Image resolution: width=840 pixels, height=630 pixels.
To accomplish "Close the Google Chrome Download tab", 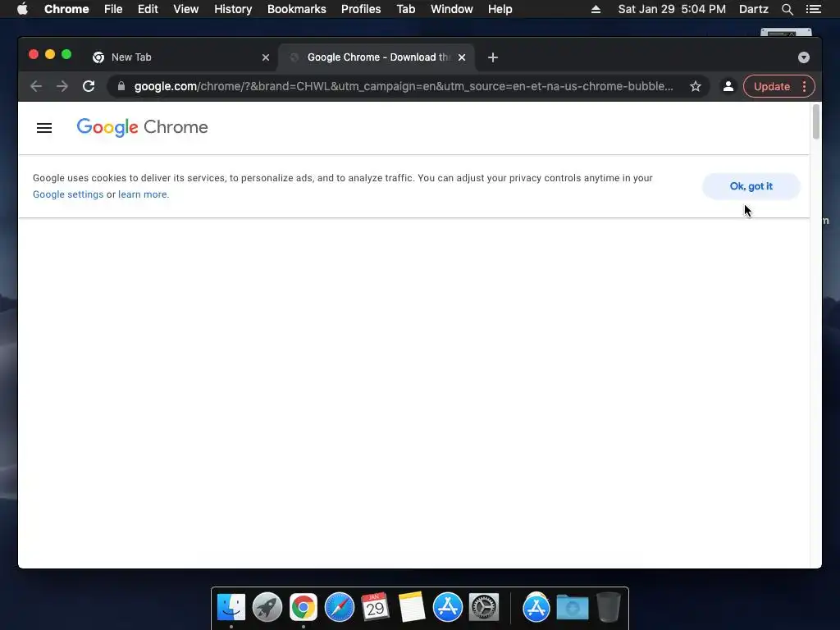I will [462, 57].
